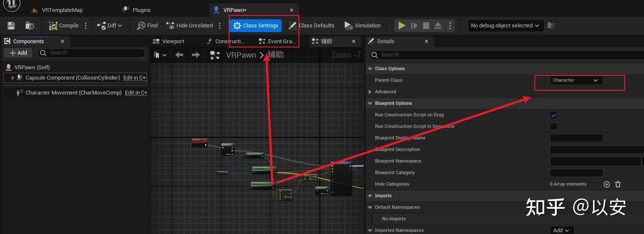The height and width of the screenshot is (234, 644).
Task: Select VRPawn (Self) in components tree
Action: pyautogui.click(x=32, y=67)
